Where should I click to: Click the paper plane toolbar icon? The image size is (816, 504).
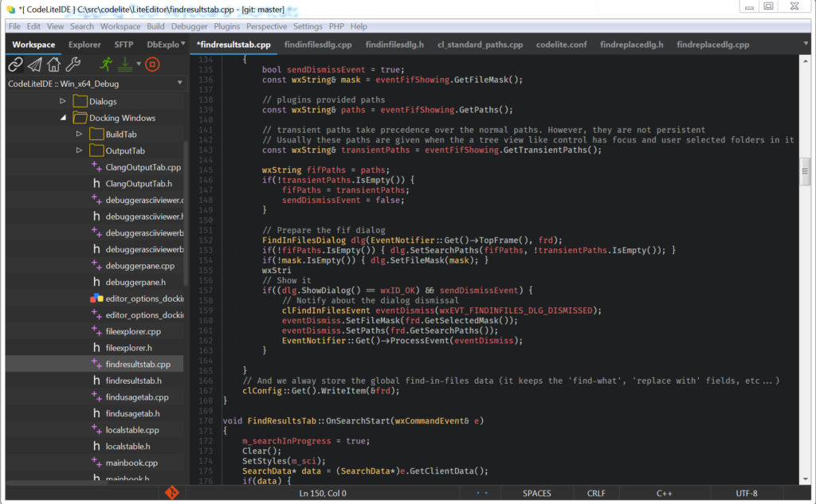34,64
